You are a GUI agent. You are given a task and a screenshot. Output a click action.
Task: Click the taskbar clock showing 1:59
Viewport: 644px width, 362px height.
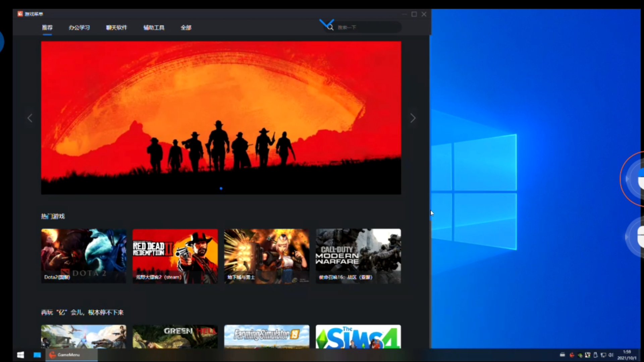(627, 355)
